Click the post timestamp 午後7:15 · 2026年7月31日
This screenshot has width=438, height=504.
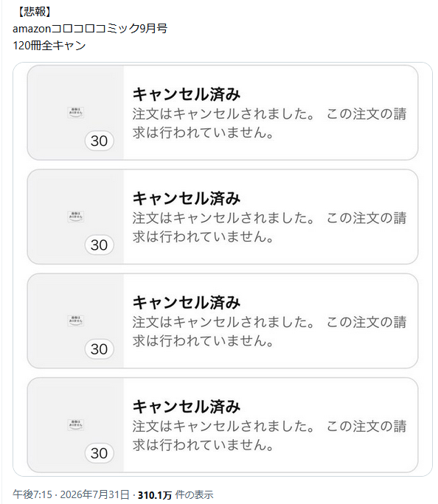71,494
